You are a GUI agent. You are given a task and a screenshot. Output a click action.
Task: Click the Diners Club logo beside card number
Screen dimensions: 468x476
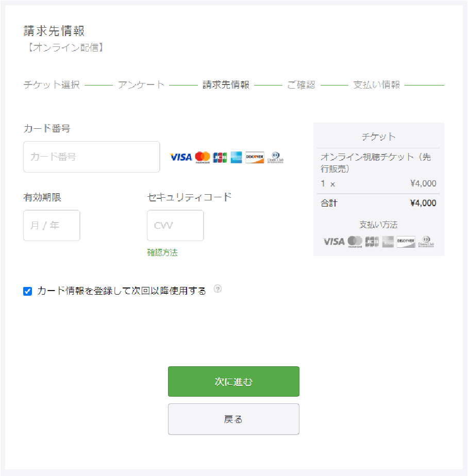[x=275, y=157]
